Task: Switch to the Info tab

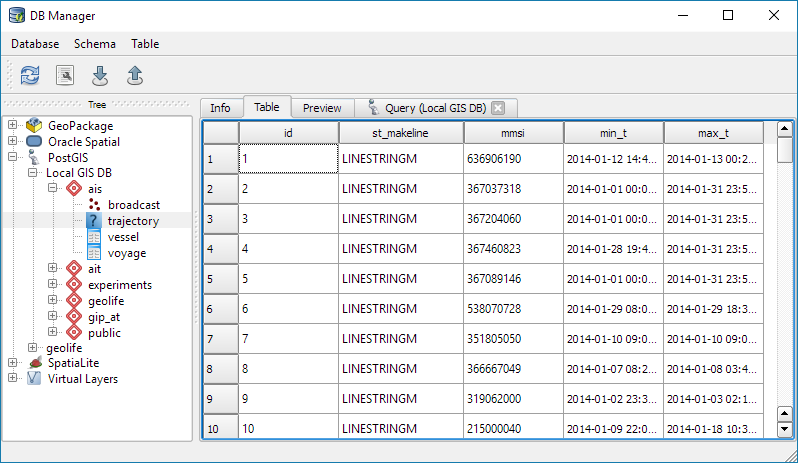Action: (220, 108)
